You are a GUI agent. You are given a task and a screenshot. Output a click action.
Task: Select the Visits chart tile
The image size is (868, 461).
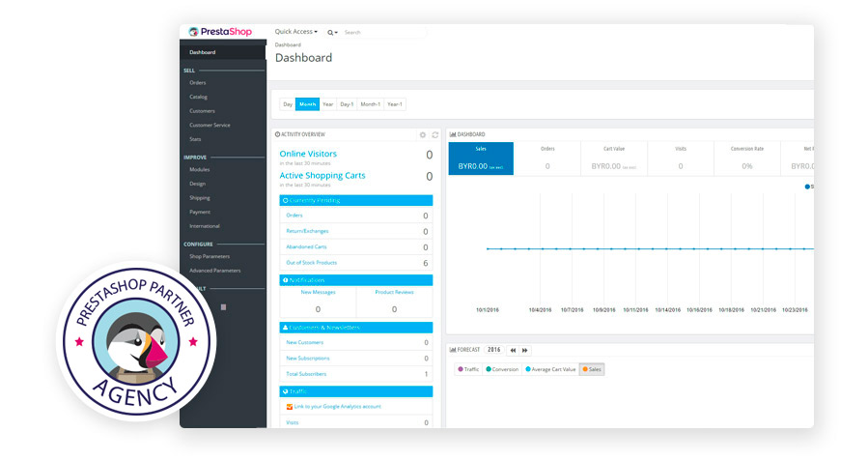pyautogui.click(x=681, y=158)
